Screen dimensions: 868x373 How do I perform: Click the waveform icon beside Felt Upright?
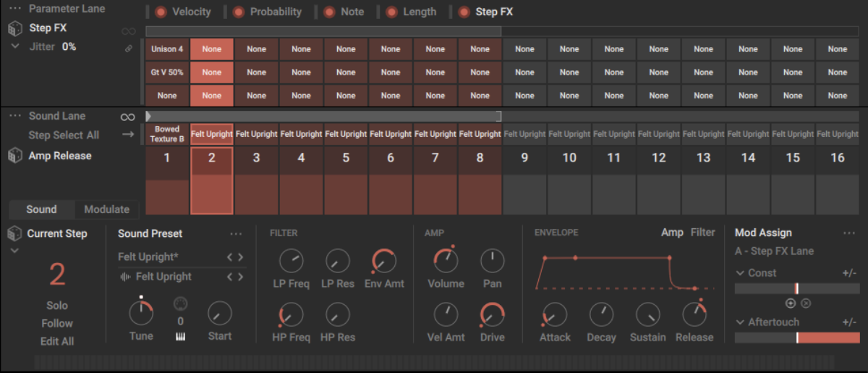click(x=124, y=277)
